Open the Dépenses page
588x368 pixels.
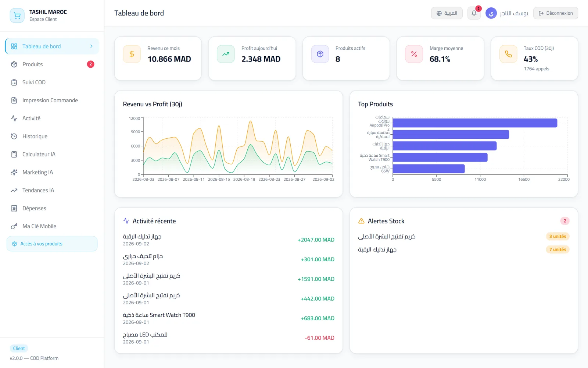coord(52,208)
